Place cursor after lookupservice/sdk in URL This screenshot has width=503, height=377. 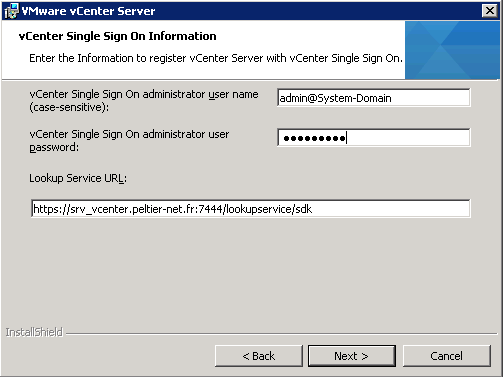point(313,209)
